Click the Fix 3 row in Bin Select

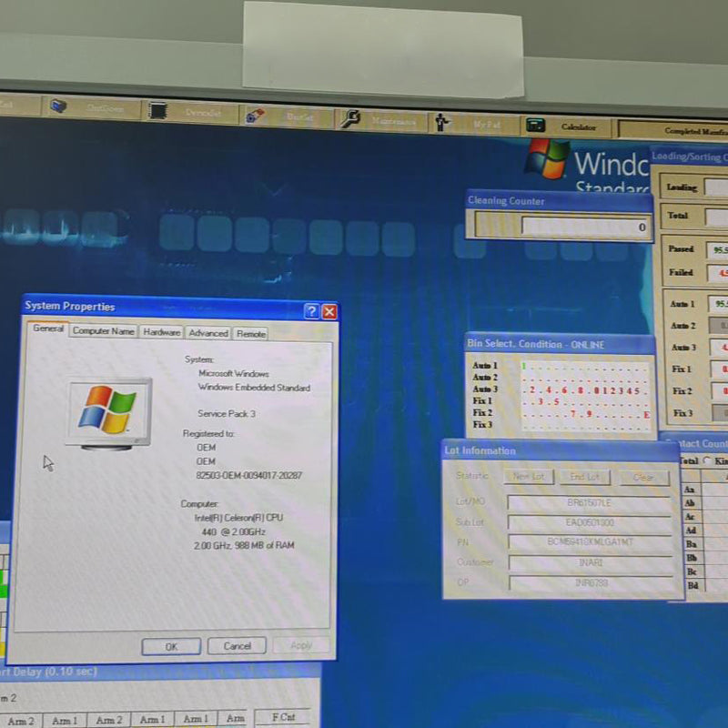(561, 425)
